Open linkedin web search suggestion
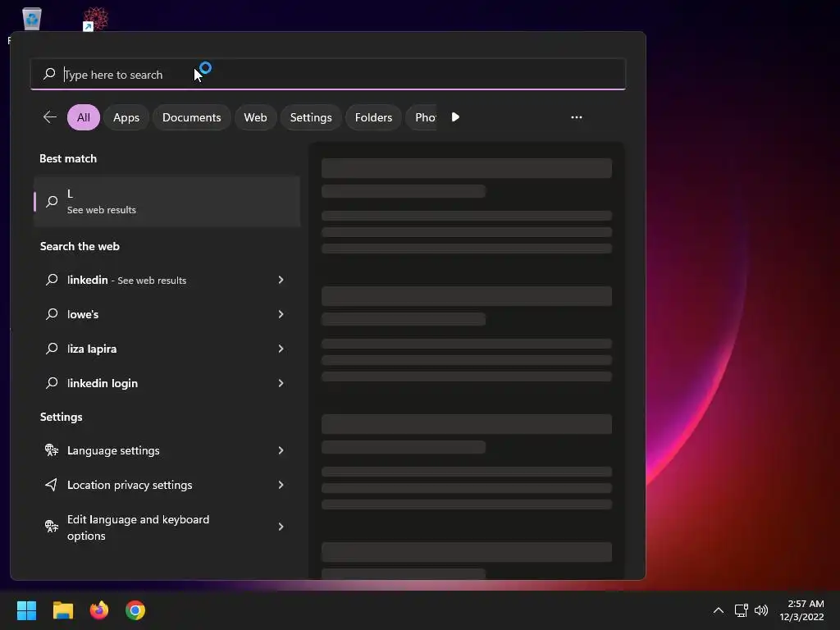Viewport: 840px width, 630px height. 167,280
